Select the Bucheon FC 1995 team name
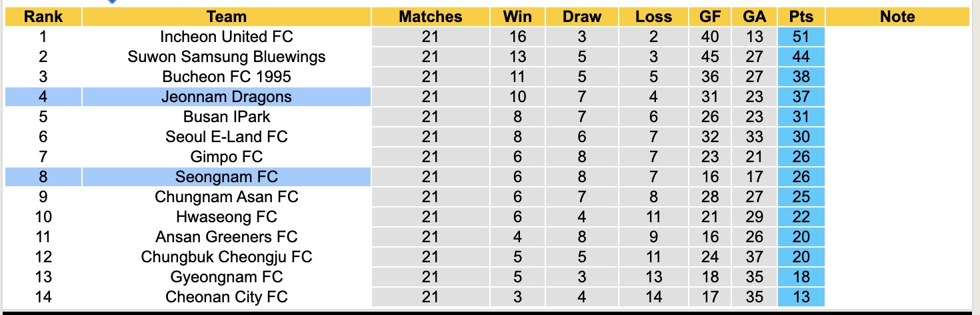The height and width of the screenshot is (315, 980). [227, 77]
